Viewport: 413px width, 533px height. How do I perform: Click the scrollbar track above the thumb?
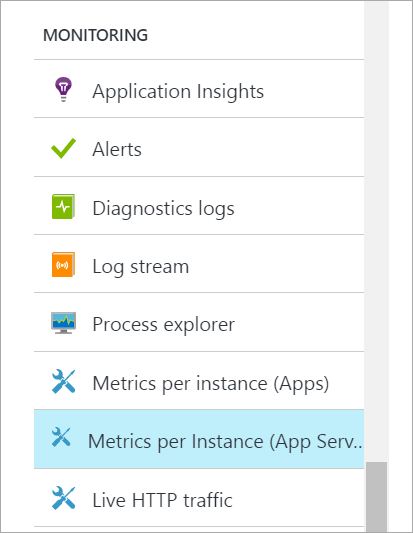coord(376,231)
